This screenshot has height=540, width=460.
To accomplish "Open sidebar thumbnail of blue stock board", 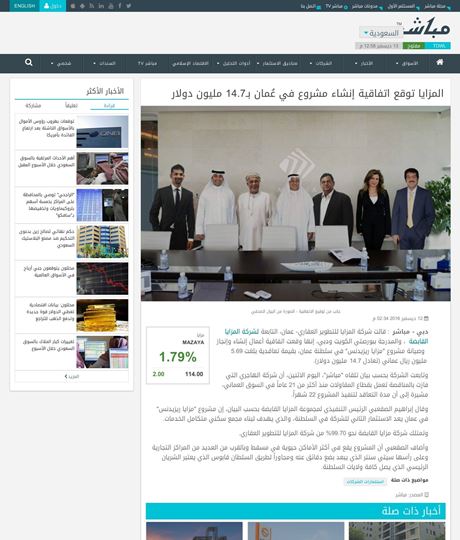I will [x=102, y=205].
